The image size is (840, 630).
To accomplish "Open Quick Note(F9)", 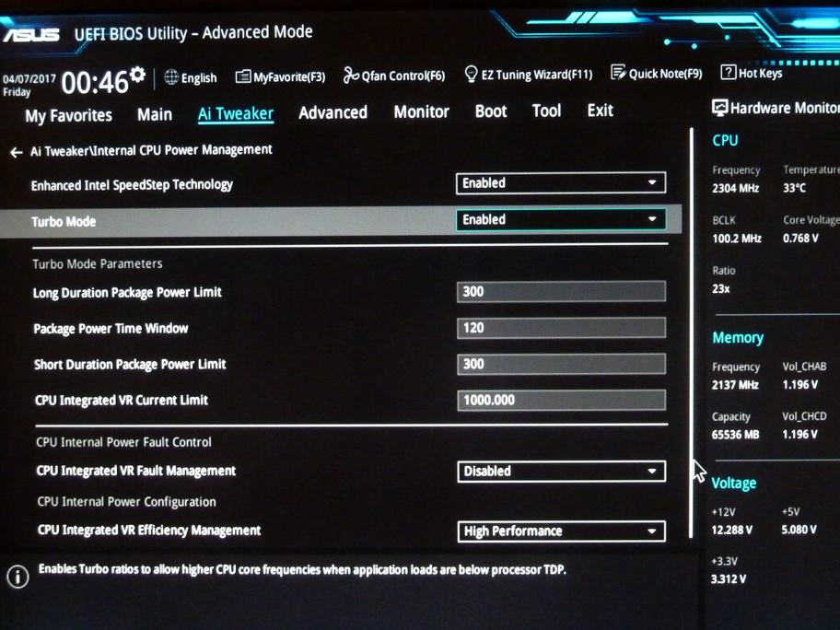I will (x=656, y=73).
